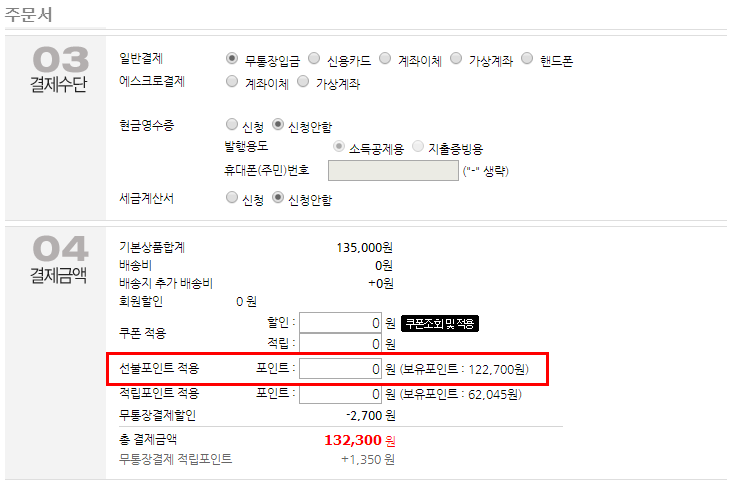Click the 선불포인트 적용 point field
730x487 pixels.
pos(340,369)
